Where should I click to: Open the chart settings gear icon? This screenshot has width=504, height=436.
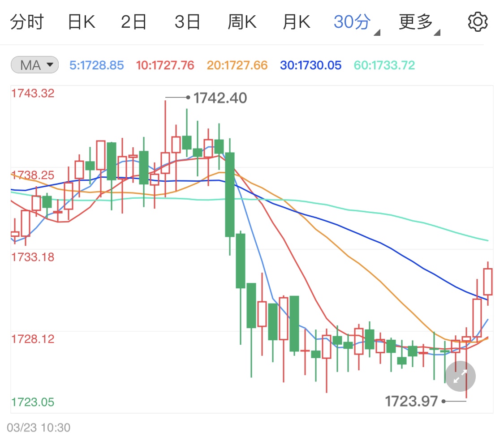tap(478, 22)
